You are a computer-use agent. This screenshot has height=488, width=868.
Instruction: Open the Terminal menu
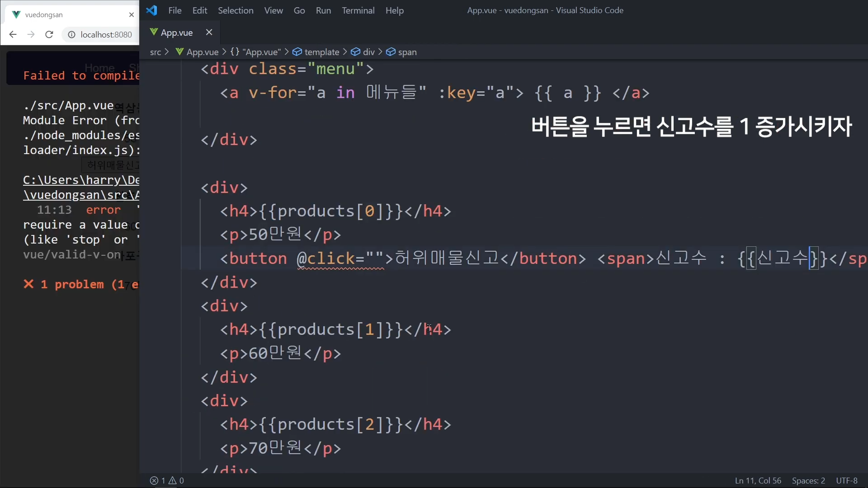[358, 10]
